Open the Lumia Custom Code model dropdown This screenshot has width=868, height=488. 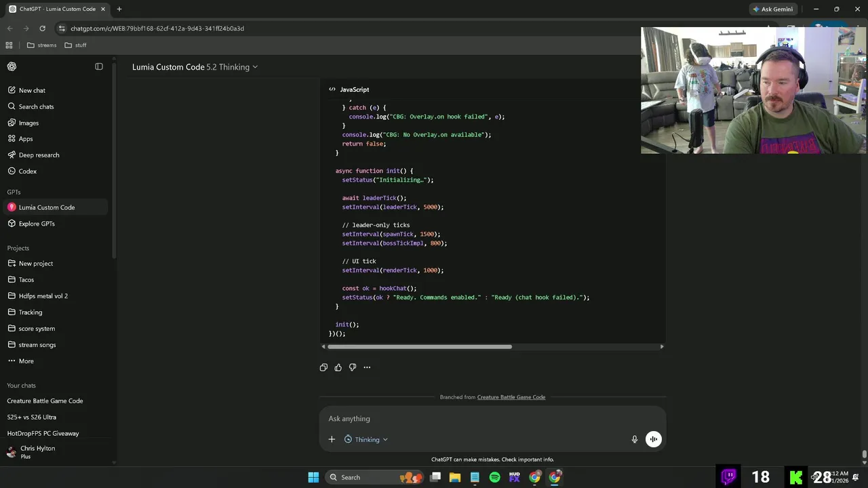click(195, 67)
